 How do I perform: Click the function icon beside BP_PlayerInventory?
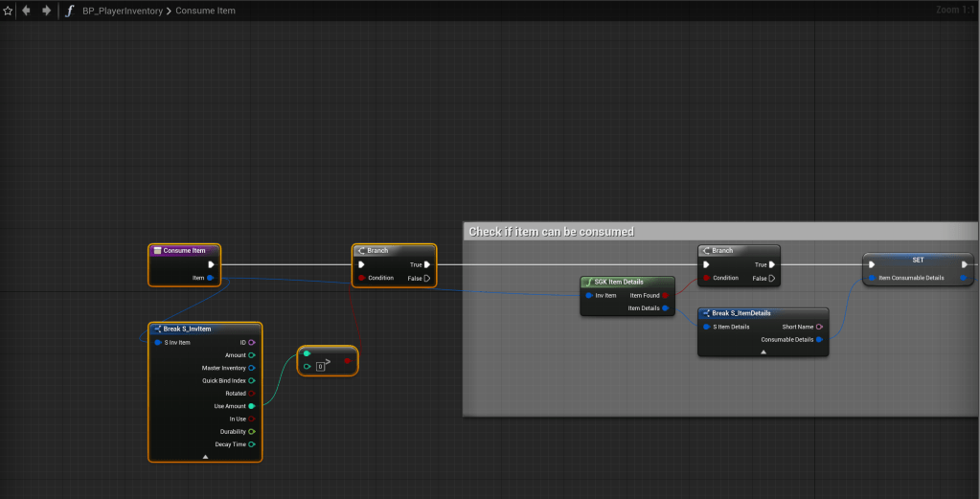pos(69,11)
